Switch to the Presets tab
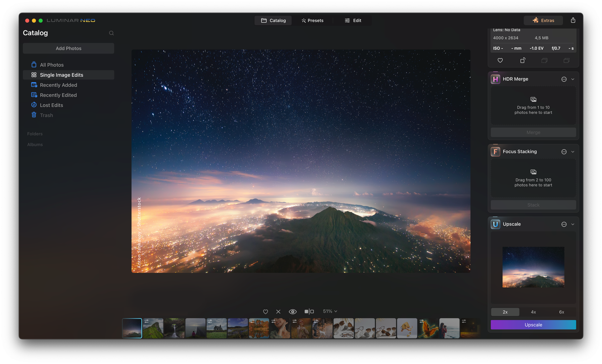The width and height of the screenshot is (602, 364). coord(312,20)
